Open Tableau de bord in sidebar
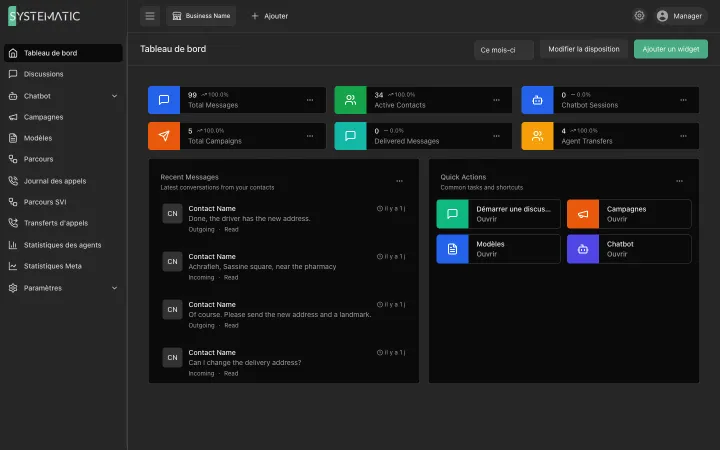Screen dimensions: 720x450 pos(63,53)
